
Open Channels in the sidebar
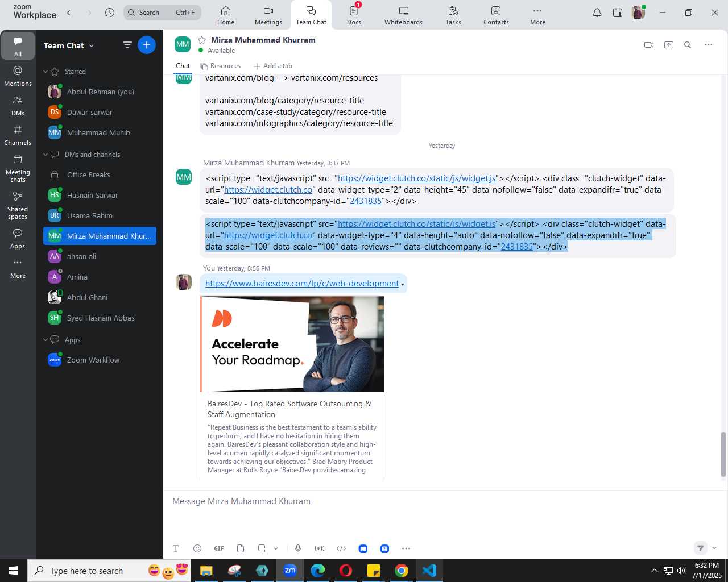(18, 135)
